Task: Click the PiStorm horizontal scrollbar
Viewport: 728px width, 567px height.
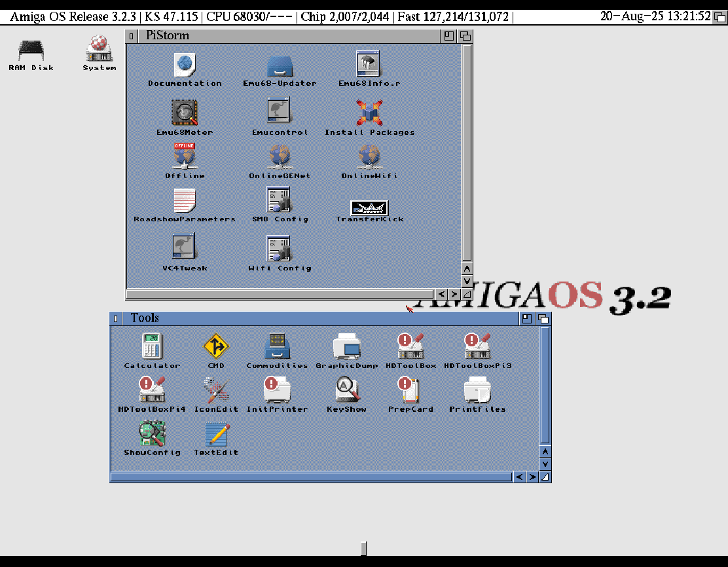Action: [x=280, y=294]
